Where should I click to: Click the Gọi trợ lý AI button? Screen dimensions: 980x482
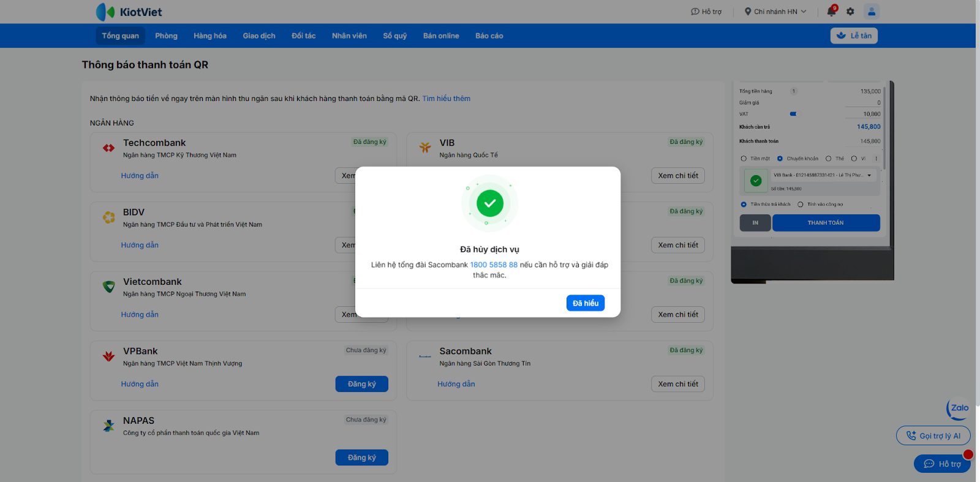point(933,436)
